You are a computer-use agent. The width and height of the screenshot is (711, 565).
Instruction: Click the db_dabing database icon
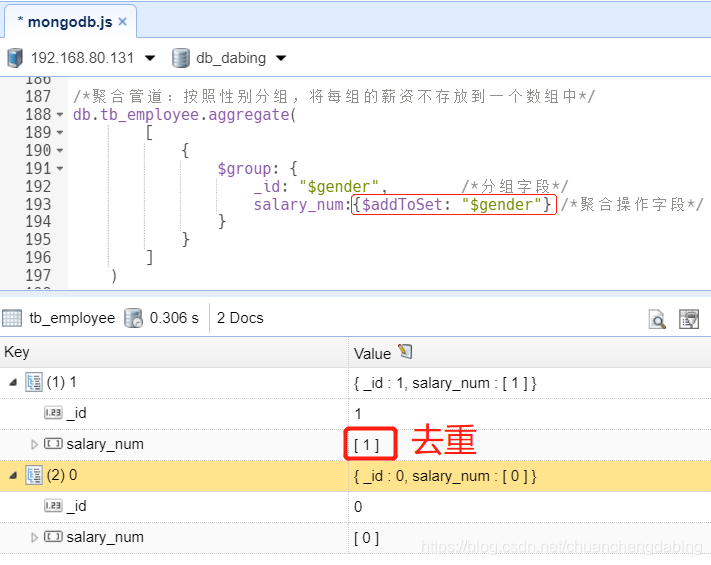pos(181,58)
